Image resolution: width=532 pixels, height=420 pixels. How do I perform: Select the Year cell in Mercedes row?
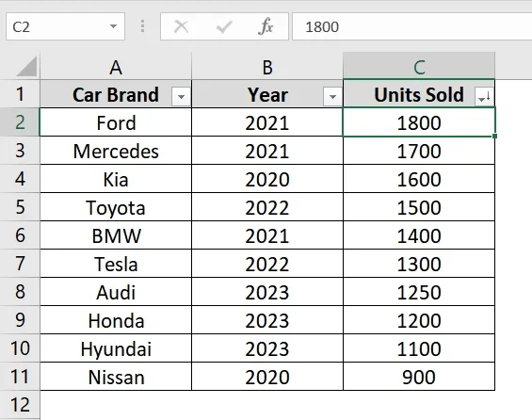click(267, 151)
